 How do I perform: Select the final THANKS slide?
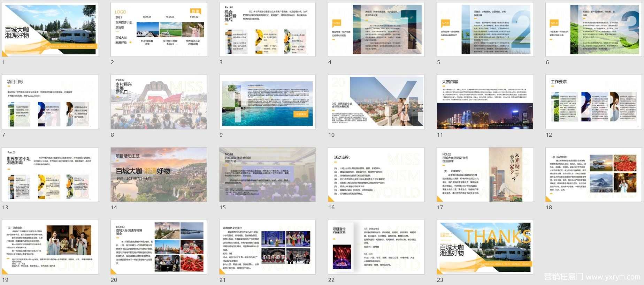[485, 247]
